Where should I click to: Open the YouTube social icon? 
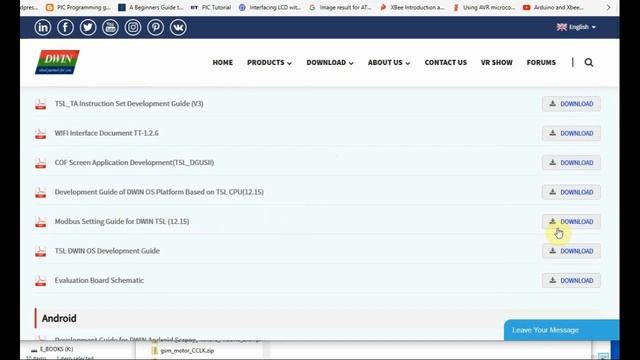[x=110, y=27]
